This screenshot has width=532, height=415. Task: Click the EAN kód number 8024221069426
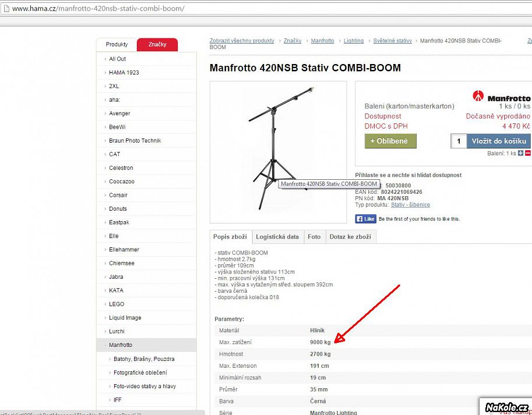(x=401, y=192)
